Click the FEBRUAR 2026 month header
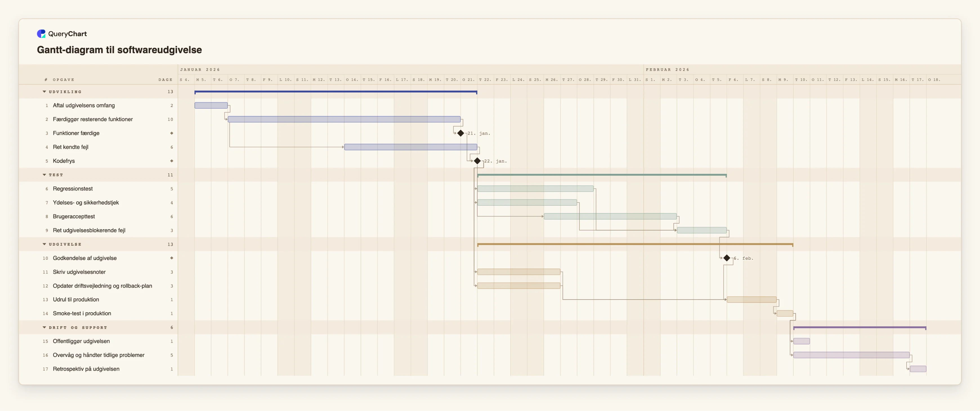This screenshot has height=411, width=980. pyautogui.click(x=667, y=70)
